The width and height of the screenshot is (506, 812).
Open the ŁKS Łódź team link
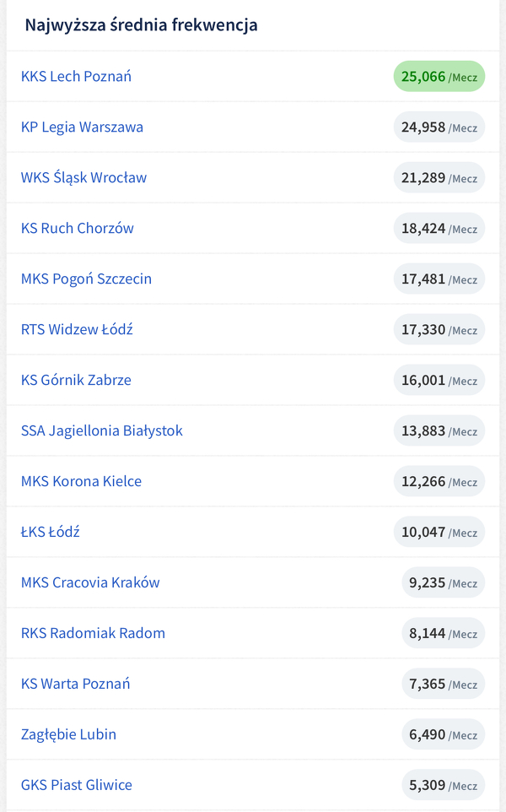click(51, 533)
